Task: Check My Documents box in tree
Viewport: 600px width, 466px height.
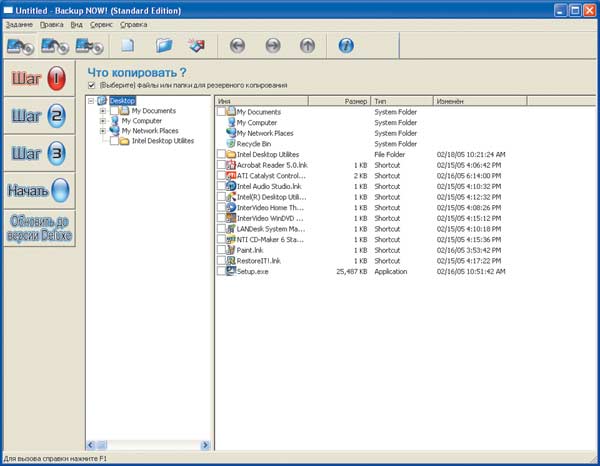Action: [114, 111]
